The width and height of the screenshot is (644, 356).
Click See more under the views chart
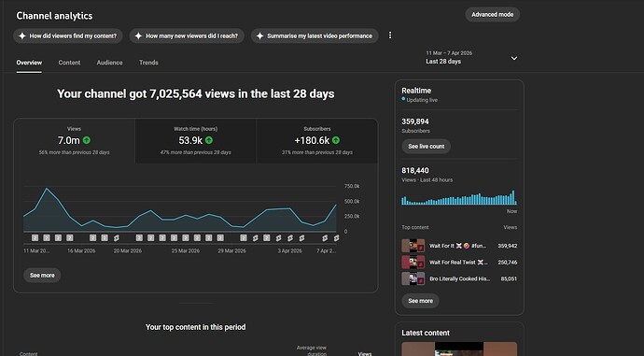pos(42,276)
